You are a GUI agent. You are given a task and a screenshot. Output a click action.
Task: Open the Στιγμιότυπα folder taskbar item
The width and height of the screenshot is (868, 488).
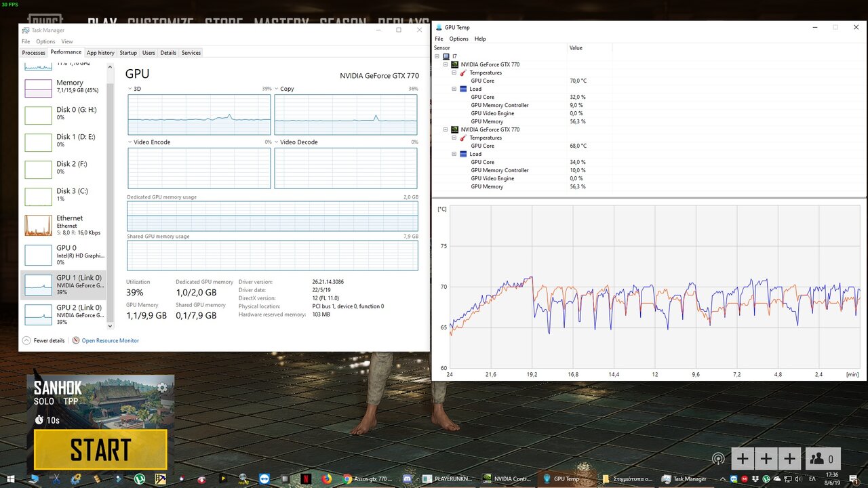click(629, 479)
